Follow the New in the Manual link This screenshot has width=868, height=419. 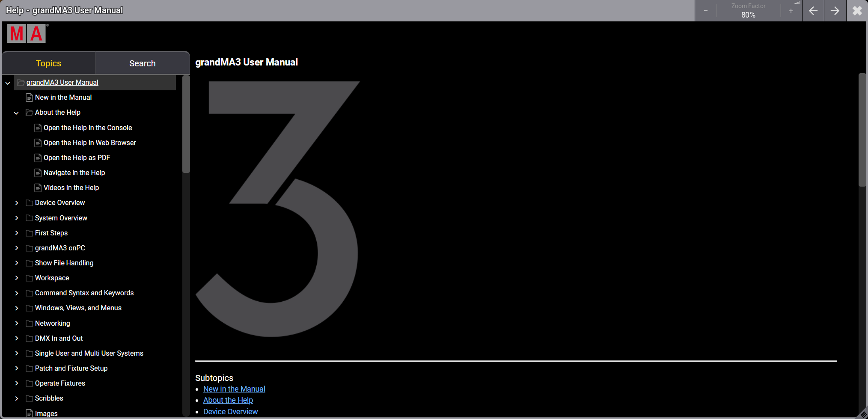point(234,389)
